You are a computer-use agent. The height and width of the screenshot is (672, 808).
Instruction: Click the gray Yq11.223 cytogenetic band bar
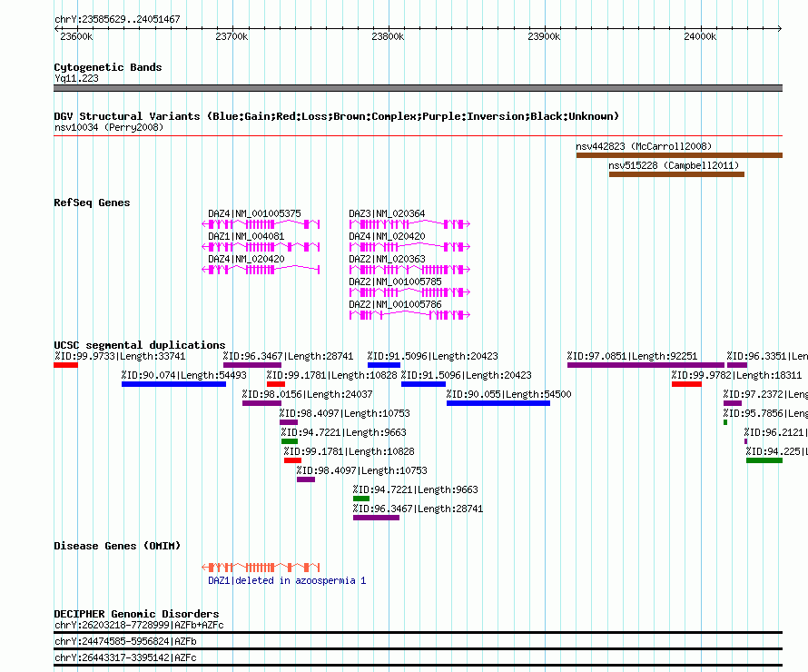(418, 88)
